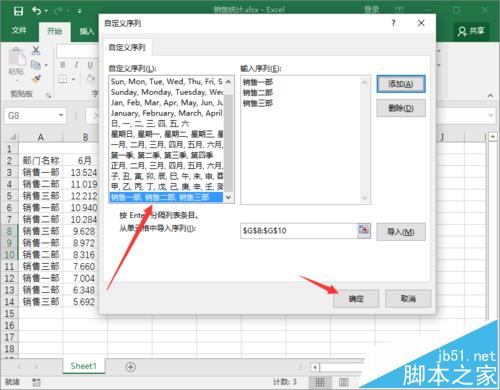Select column A header
This screenshot has width=500, height=390.
point(41,137)
